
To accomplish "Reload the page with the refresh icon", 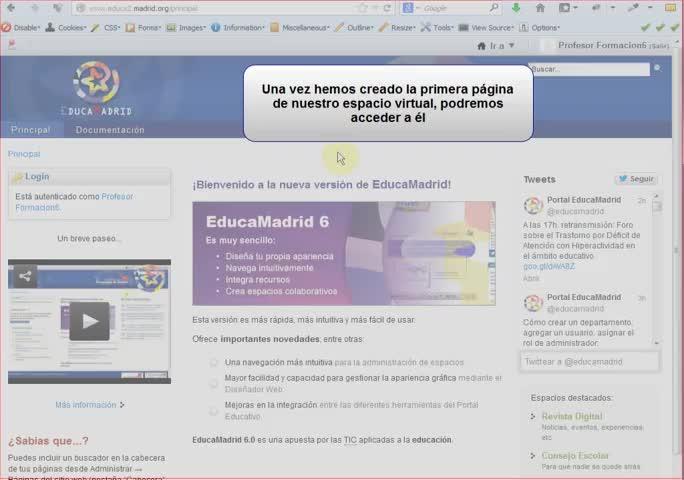I will (387, 8).
